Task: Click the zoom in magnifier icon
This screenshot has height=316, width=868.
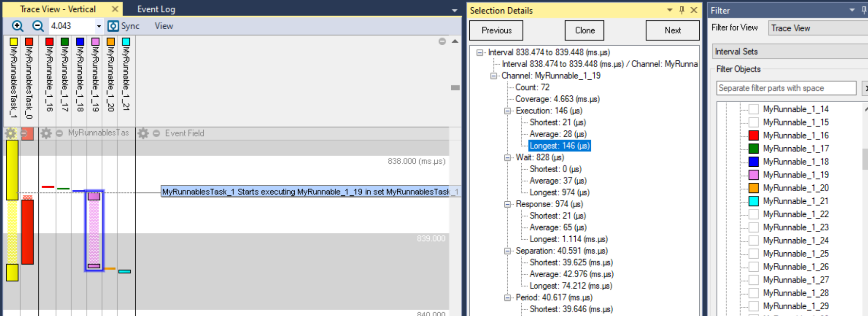Action: (17, 26)
